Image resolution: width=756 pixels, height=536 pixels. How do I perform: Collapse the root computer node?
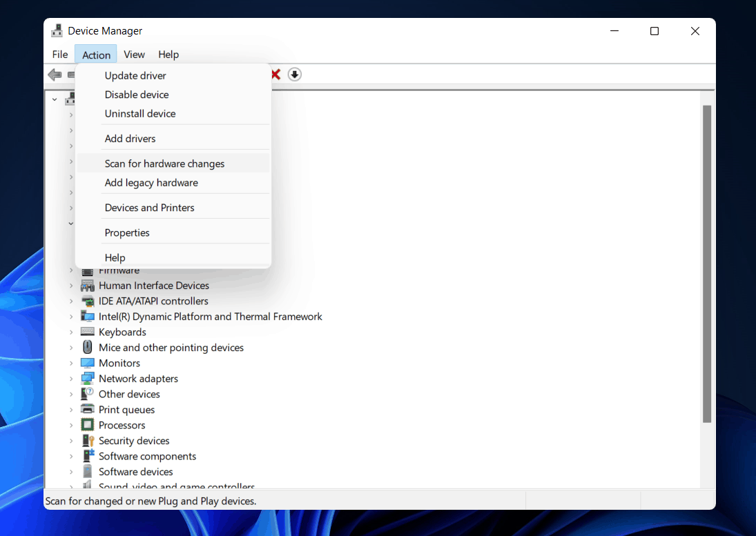pyautogui.click(x=55, y=99)
